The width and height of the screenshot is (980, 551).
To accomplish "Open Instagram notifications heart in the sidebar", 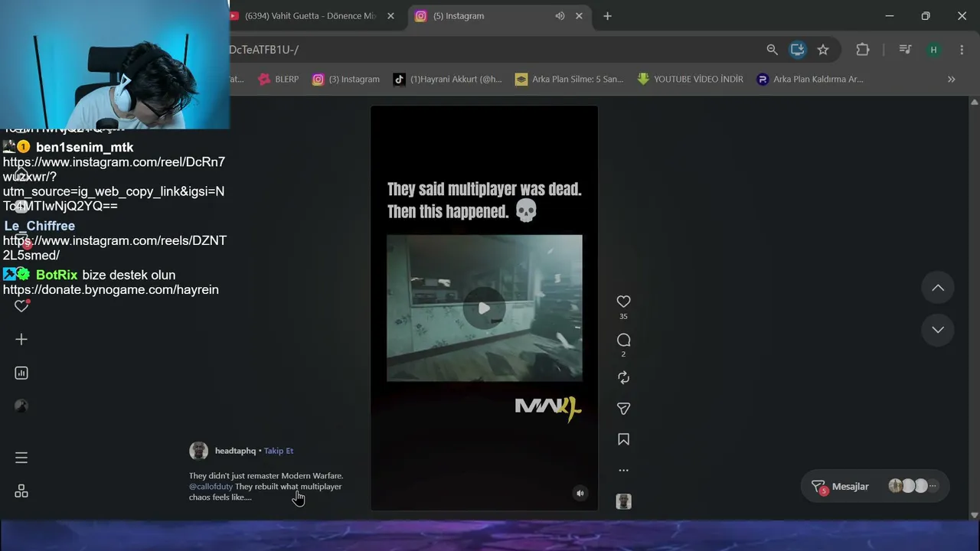I will [x=21, y=306].
